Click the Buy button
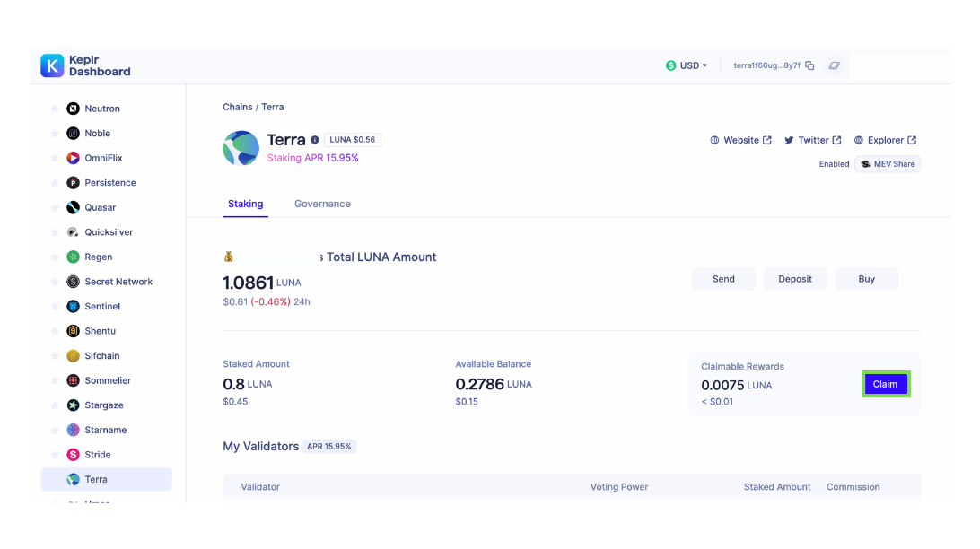980x549 pixels. pos(866,279)
